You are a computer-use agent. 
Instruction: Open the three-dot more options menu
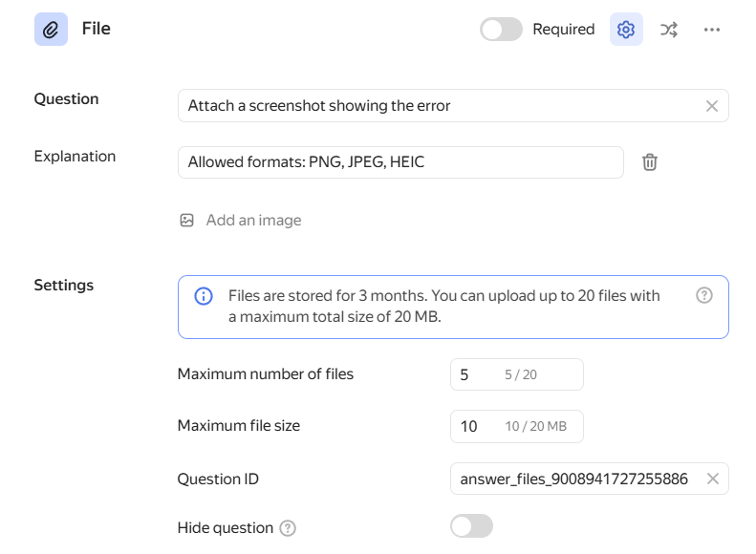pos(711,30)
